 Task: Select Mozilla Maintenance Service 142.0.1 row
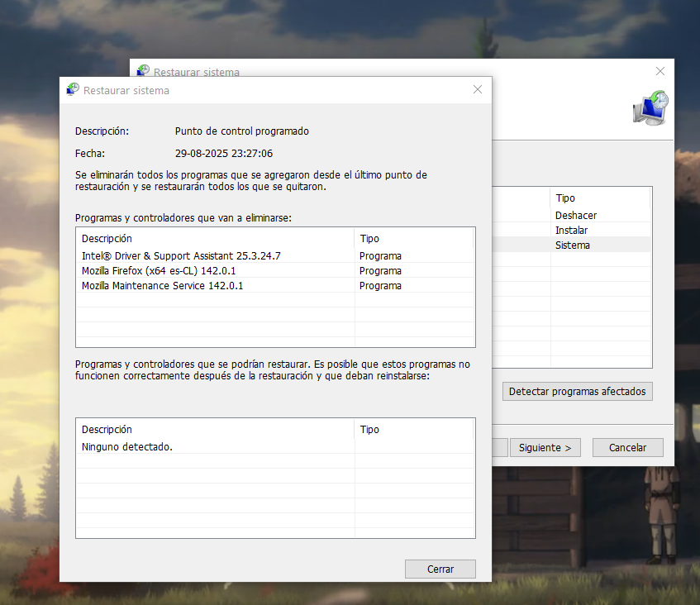(x=275, y=285)
